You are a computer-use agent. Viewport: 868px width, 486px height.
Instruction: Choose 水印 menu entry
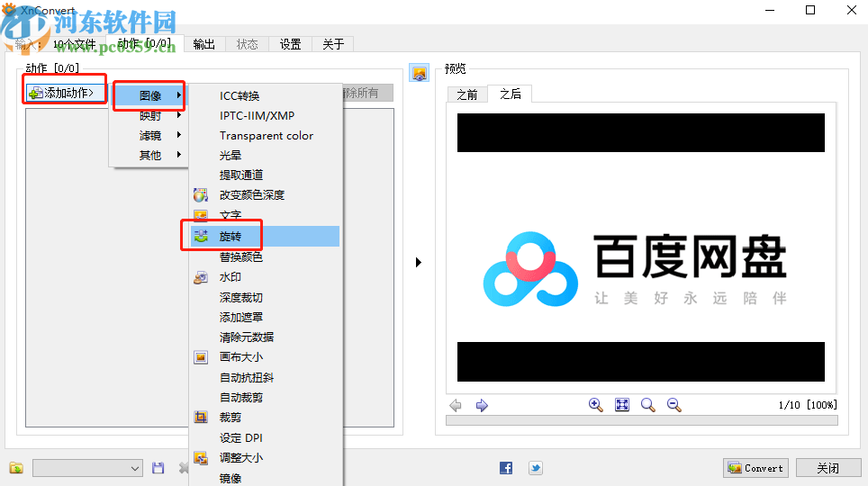click(x=231, y=277)
